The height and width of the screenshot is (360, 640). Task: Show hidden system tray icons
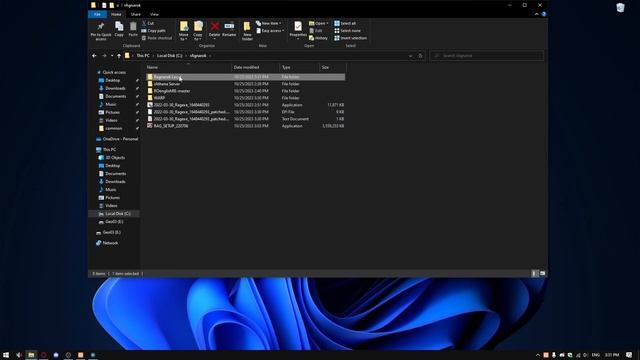(x=538, y=355)
